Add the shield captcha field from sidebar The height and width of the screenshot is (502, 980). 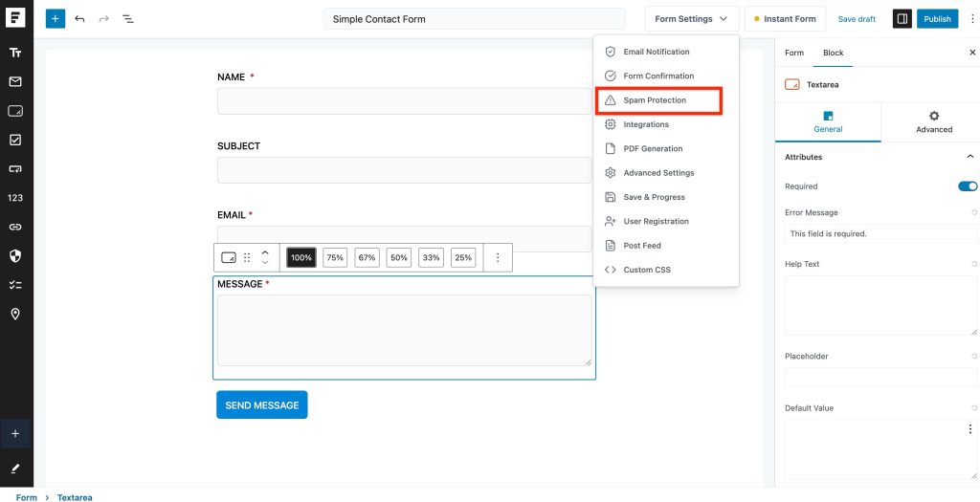pos(15,255)
